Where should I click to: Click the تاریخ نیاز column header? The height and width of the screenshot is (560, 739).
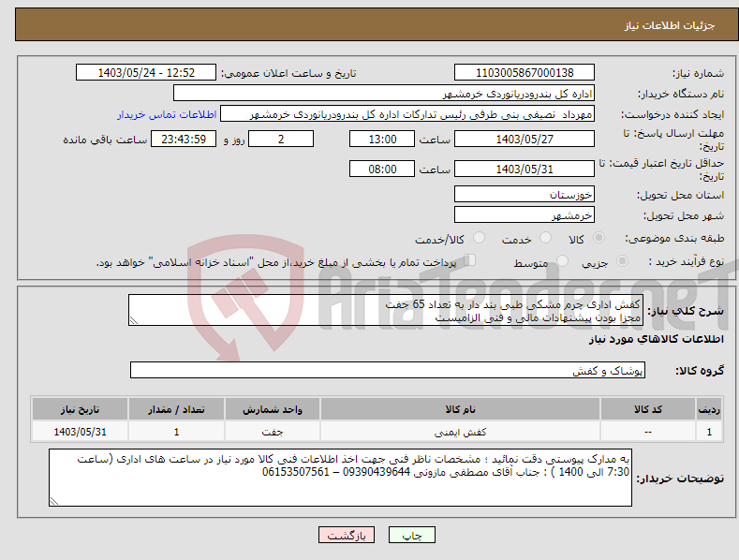point(81,409)
